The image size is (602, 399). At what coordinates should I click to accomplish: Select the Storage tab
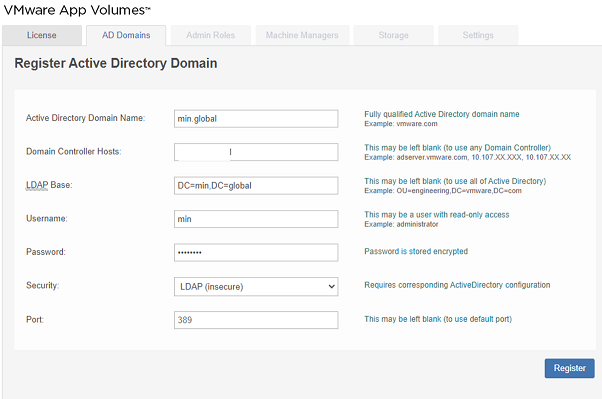[x=394, y=35]
